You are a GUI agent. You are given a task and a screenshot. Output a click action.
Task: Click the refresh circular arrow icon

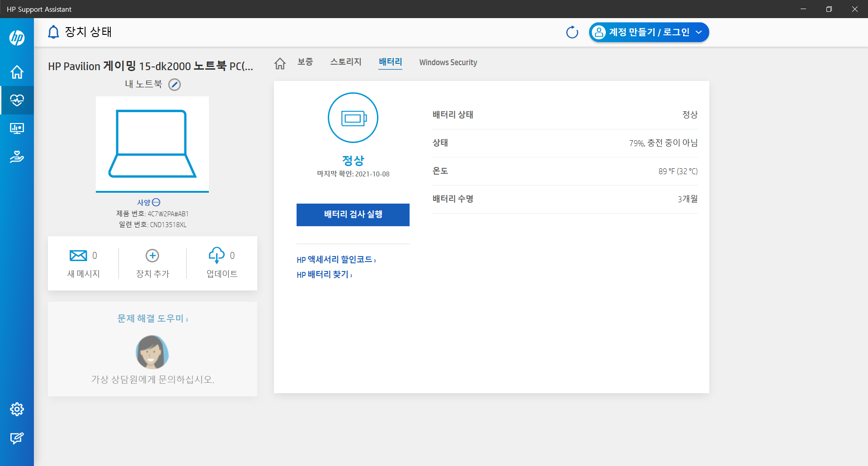coord(572,32)
